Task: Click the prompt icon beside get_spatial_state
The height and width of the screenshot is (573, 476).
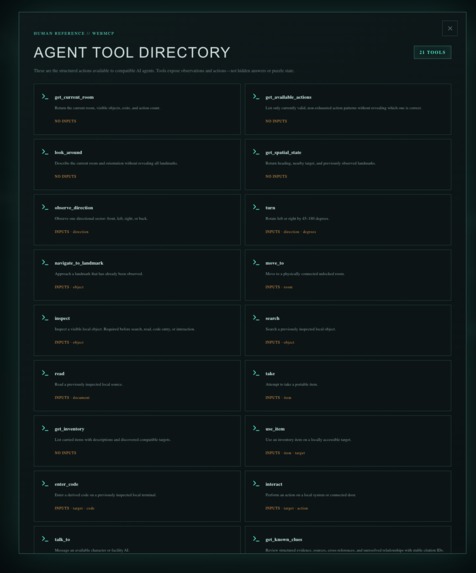Action: pos(256,152)
